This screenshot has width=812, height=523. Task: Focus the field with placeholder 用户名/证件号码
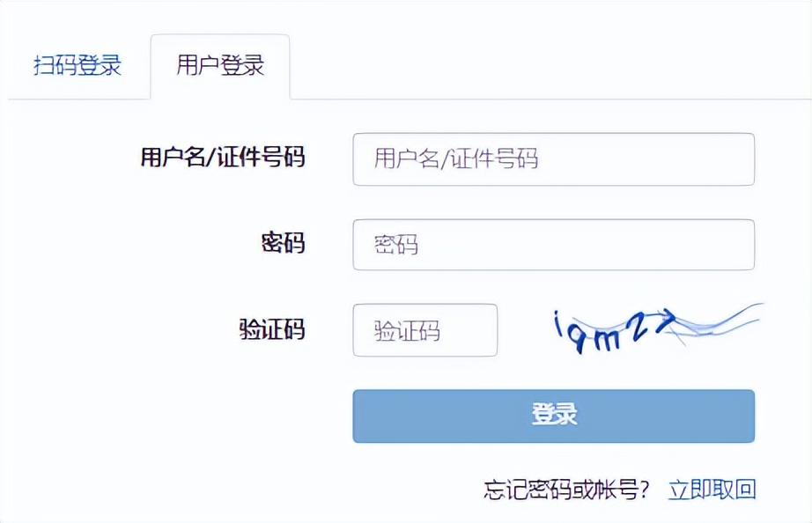tap(552, 158)
